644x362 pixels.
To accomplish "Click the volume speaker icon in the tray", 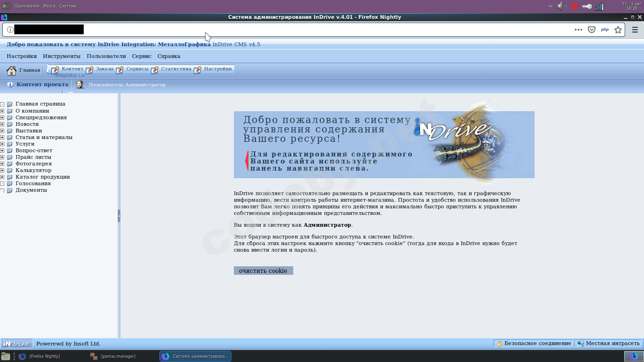I will click(561, 6).
